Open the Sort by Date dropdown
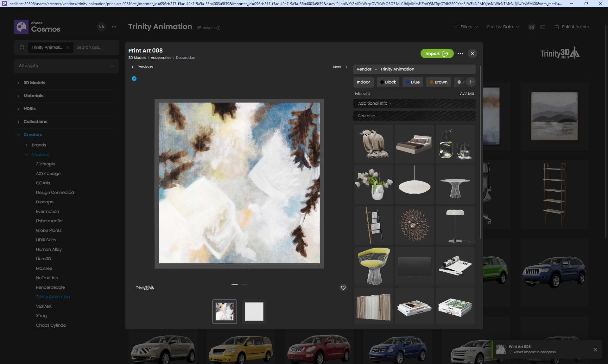 point(503,27)
